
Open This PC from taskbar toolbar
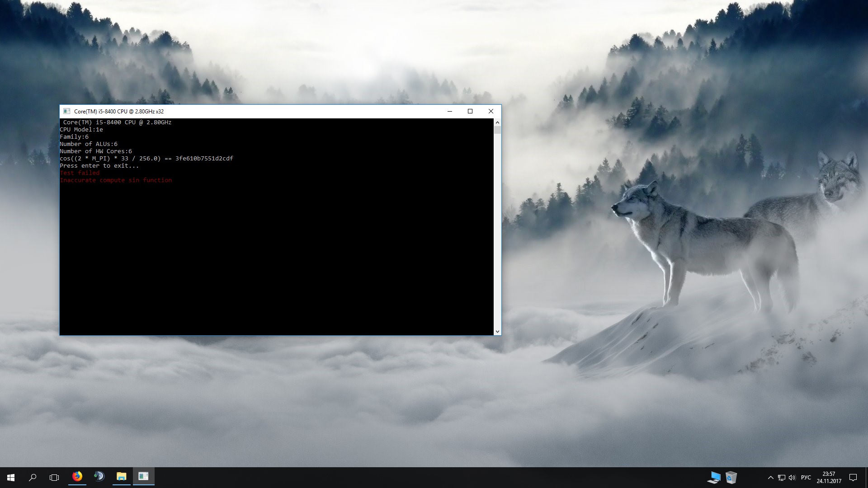(714, 477)
